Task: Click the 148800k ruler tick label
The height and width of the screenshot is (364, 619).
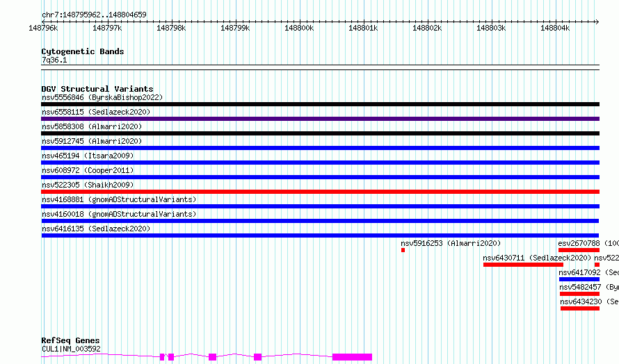Action: click(x=299, y=28)
